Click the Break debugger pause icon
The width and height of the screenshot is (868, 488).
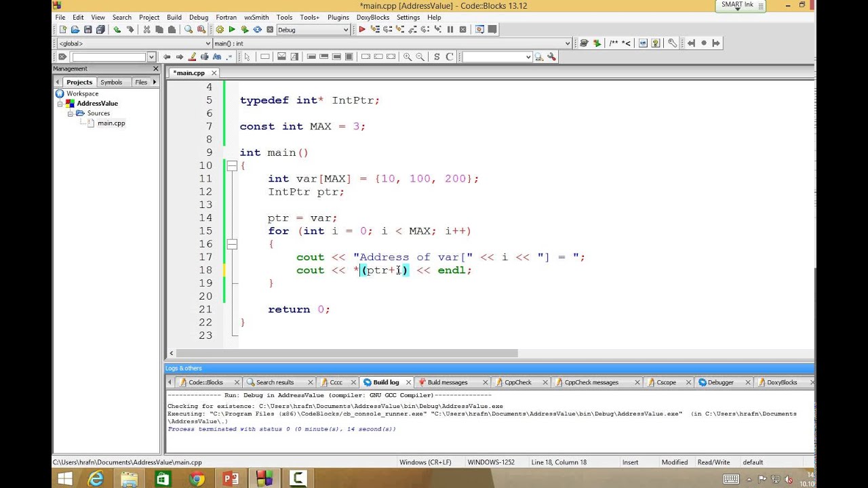coord(450,29)
